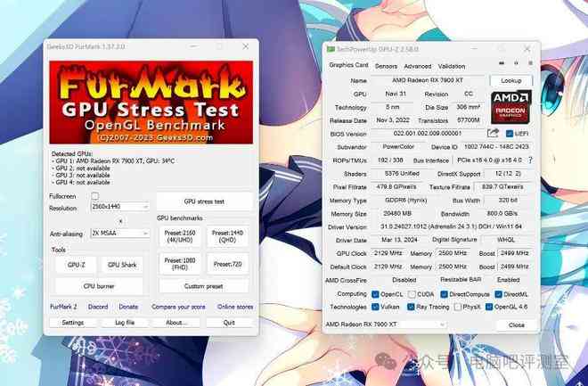The width and height of the screenshot is (588, 386).
Task: Launch GPU Shark tool
Action: [x=122, y=265]
